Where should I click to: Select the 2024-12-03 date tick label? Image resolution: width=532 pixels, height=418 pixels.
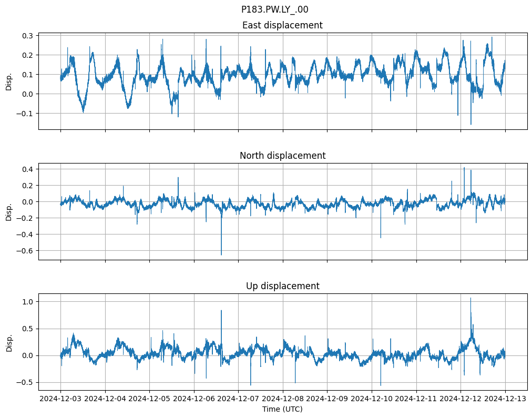60,399
